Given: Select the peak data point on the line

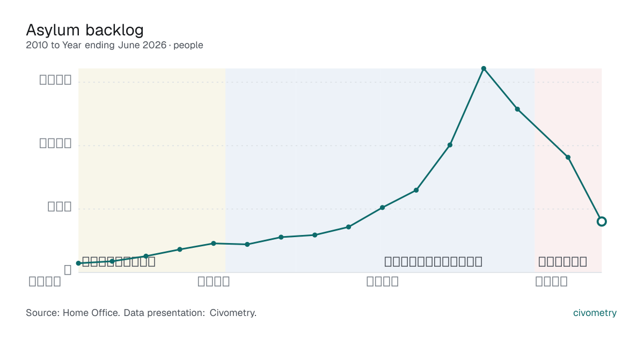Looking at the screenshot, I should click(x=484, y=69).
